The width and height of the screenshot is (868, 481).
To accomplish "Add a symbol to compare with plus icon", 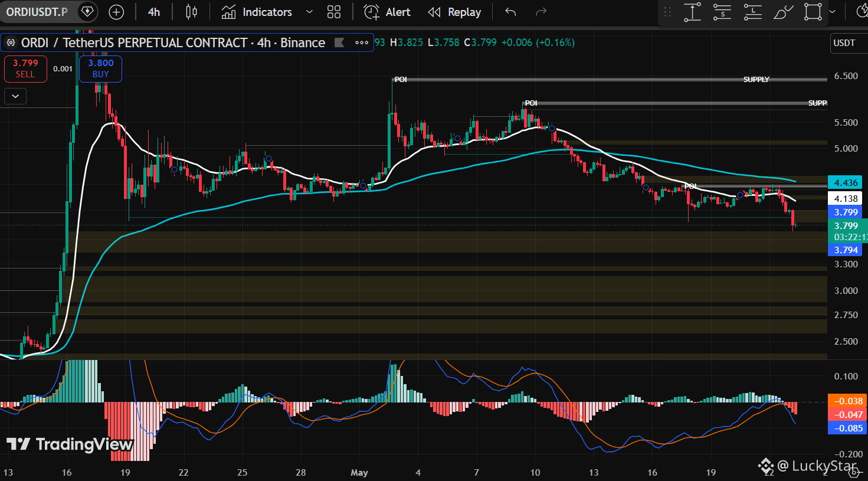I will click(117, 12).
